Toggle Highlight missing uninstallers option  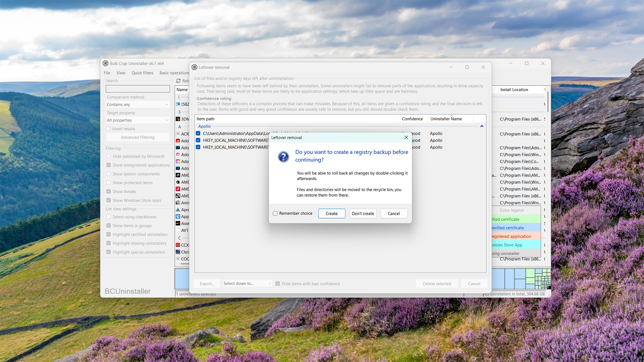pos(109,243)
